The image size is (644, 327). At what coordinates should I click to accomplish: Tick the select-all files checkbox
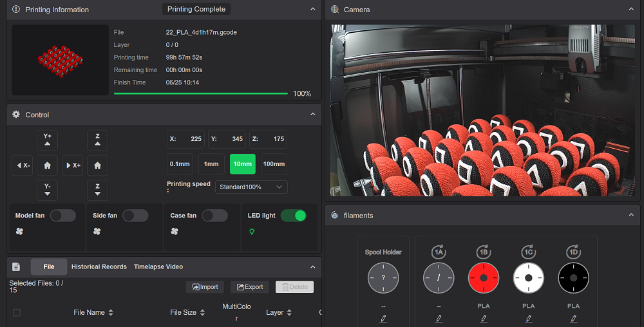tap(17, 313)
